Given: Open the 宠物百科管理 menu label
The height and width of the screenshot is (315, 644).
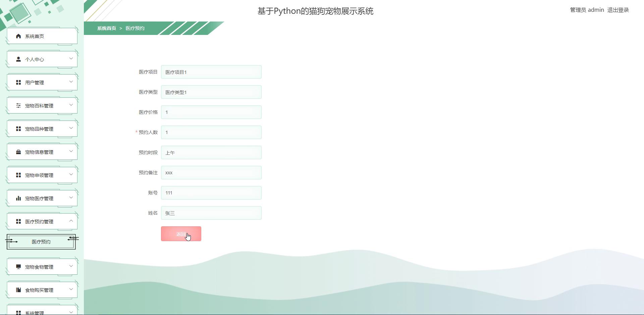Looking at the screenshot, I should [x=39, y=106].
